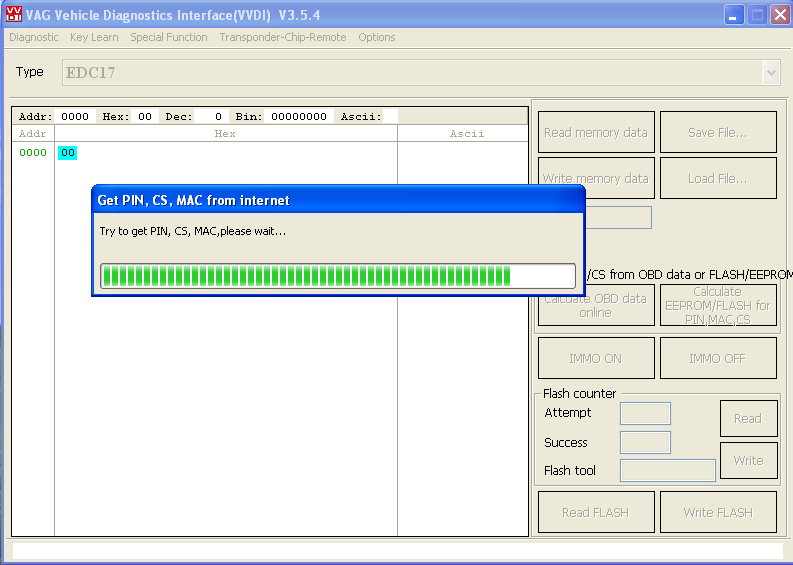
Task: Click the green progress bar in dialog
Action: (x=338, y=276)
